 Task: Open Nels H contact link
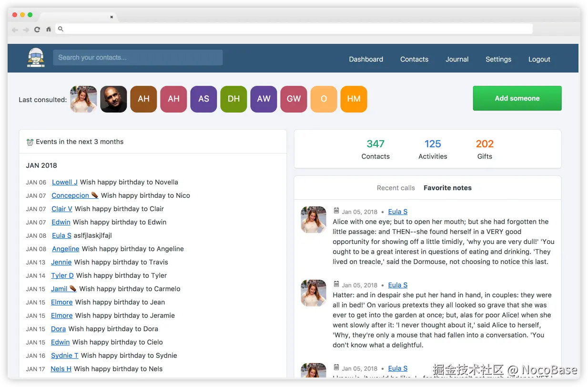pyautogui.click(x=61, y=369)
